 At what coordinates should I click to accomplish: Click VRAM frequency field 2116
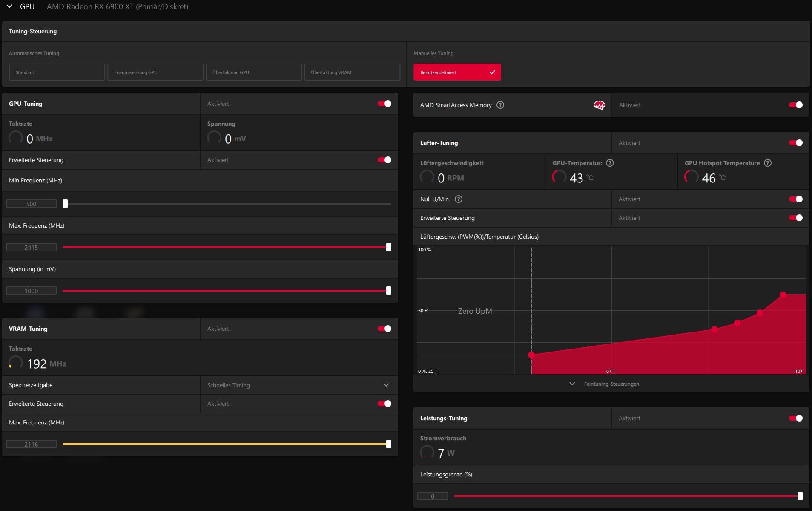tap(31, 445)
